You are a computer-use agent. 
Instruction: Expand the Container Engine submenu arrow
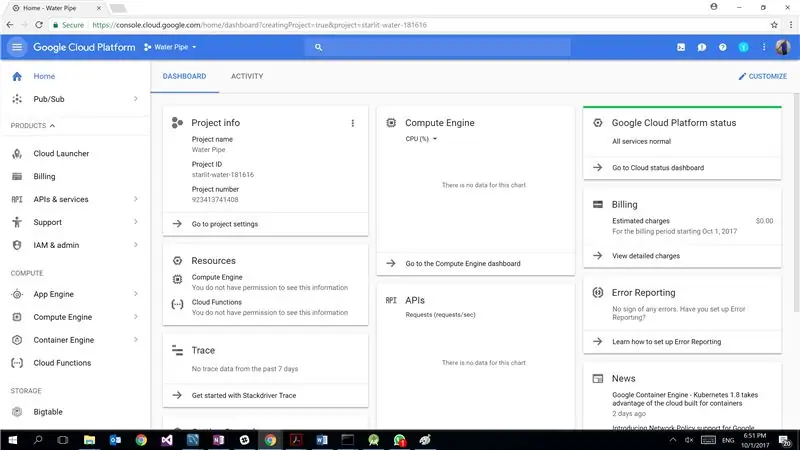[x=136, y=340]
